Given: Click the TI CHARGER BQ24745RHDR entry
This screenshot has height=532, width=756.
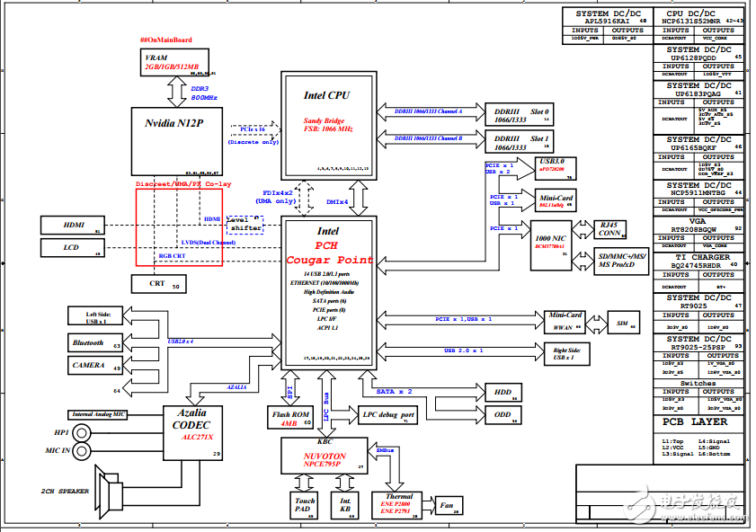Looking at the screenshot, I should (698, 262).
